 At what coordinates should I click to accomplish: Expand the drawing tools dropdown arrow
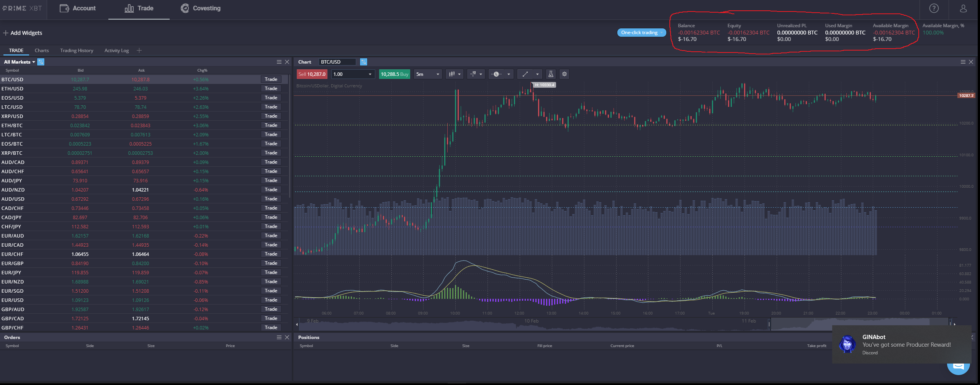coord(537,74)
